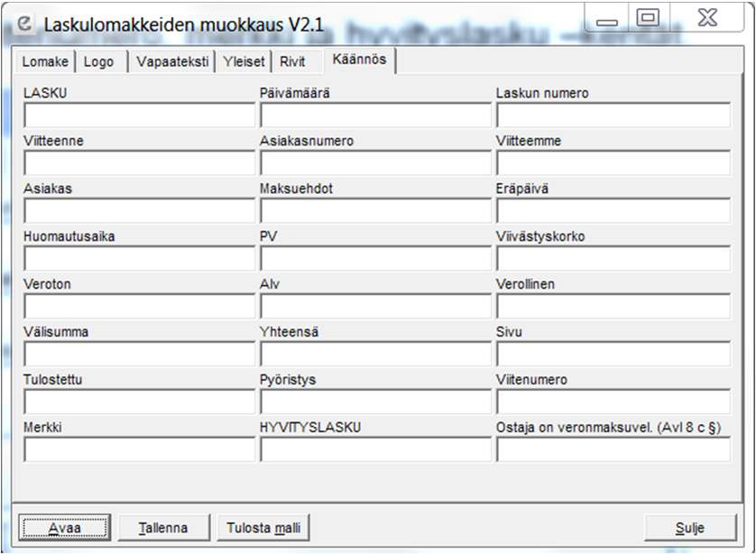The width and height of the screenshot is (756, 554).
Task: Click the Päivämäärä input field
Action: 375,115
